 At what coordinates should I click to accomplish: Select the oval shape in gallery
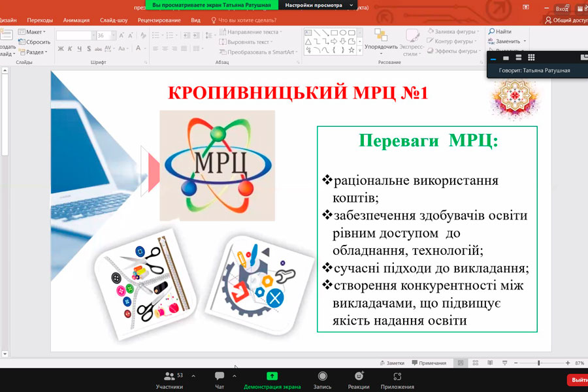(x=343, y=33)
